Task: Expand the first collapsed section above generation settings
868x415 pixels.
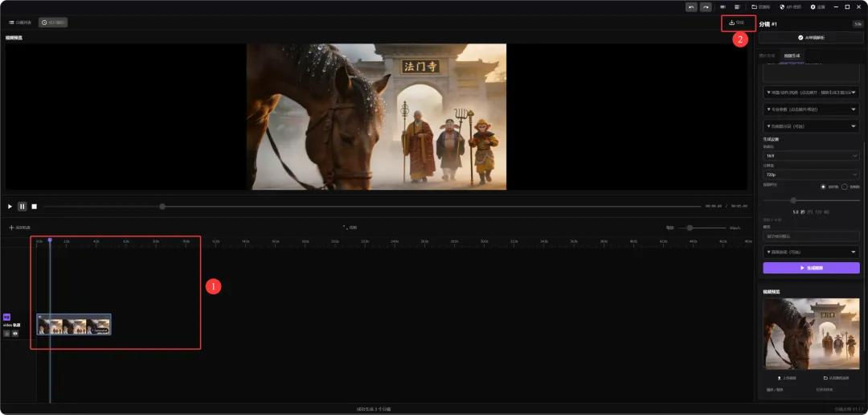Action: (x=810, y=92)
